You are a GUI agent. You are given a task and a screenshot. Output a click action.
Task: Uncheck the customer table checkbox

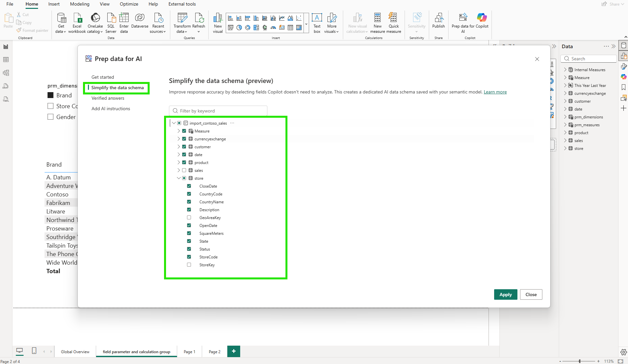pos(184,147)
